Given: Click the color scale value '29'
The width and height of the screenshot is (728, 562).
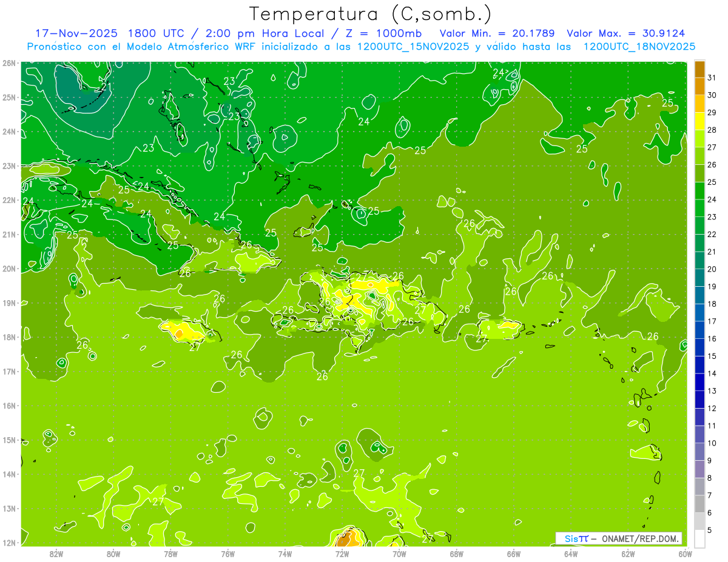Looking at the screenshot, I should (712, 112).
